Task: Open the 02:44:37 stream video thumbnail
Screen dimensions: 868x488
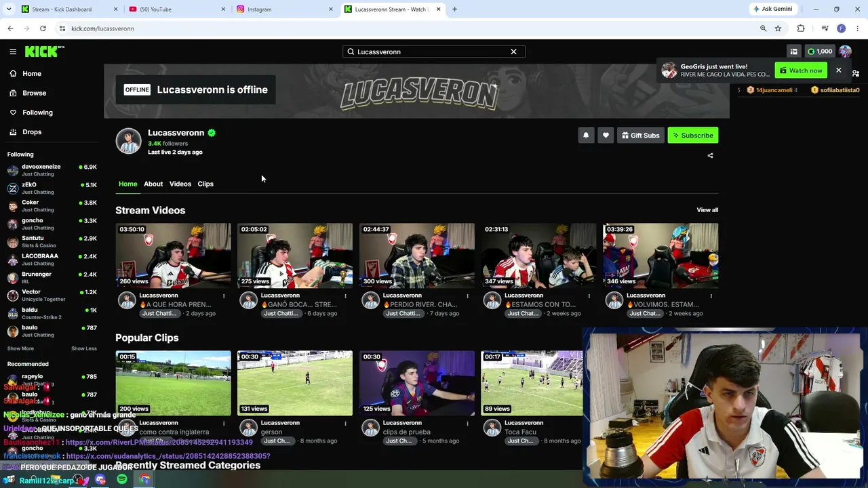Action: coord(417,256)
